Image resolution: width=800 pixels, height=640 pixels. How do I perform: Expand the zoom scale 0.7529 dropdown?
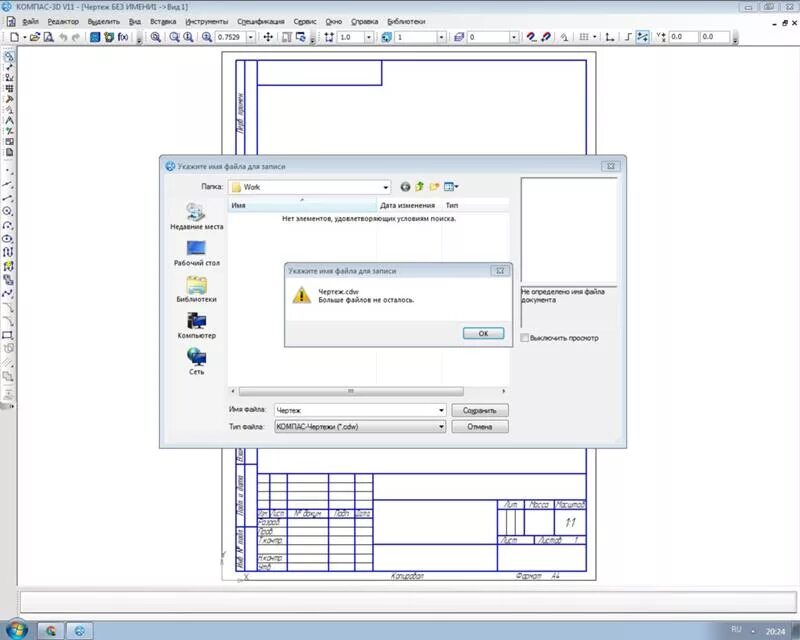click(x=251, y=37)
